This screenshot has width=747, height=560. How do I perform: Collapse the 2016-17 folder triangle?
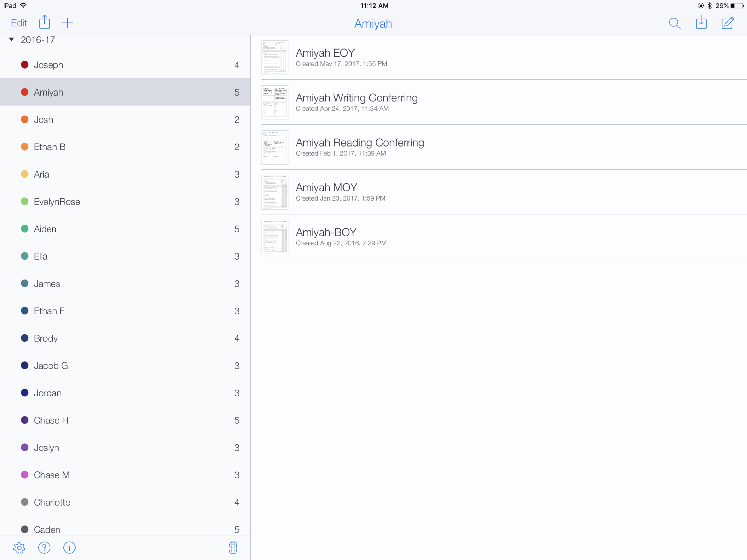pos(12,40)
